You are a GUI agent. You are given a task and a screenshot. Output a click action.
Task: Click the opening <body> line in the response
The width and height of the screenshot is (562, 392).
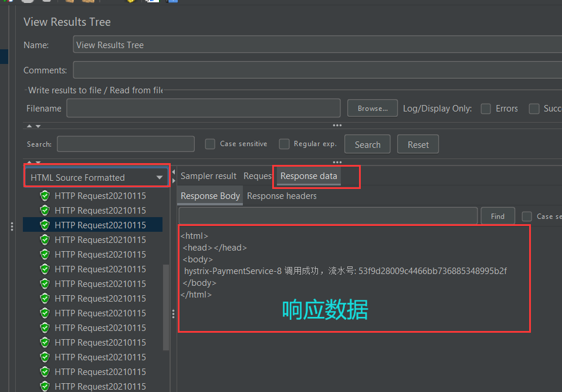point(198,259)
